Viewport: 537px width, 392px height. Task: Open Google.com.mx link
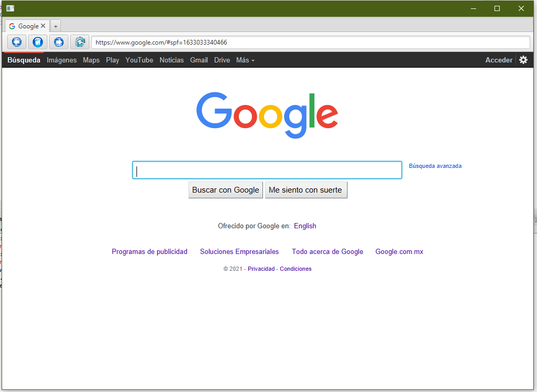pyautogui.click(x=399, y=252)
